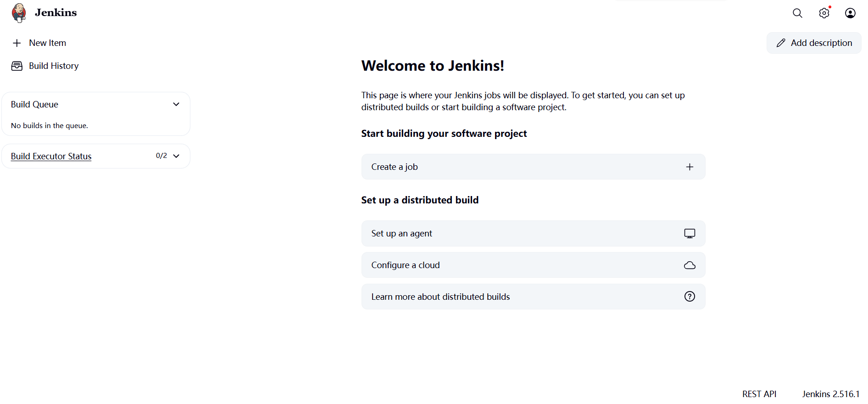This screenshot has width=868, height=404.
Task: Open Manage Jenkins gear icon
Action: [x=824, y=13]
